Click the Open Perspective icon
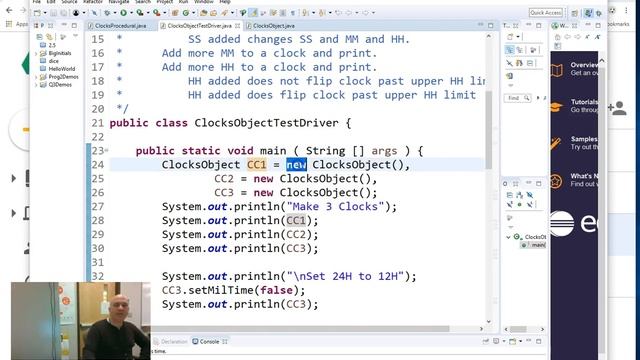 click(x=574, y=13)
